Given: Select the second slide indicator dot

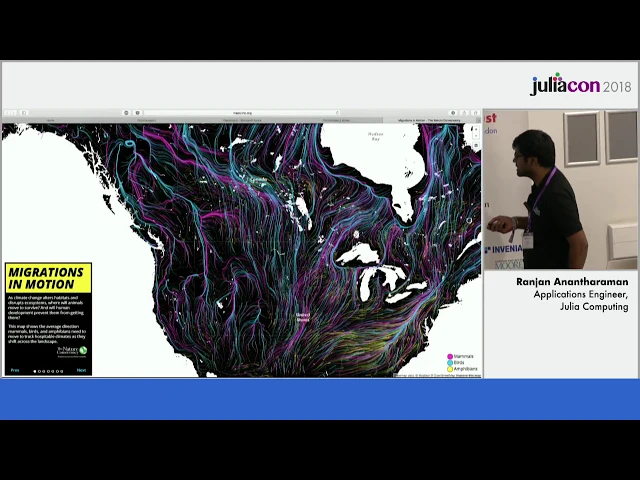Looking at the screenshot, I should coord(39,371).
